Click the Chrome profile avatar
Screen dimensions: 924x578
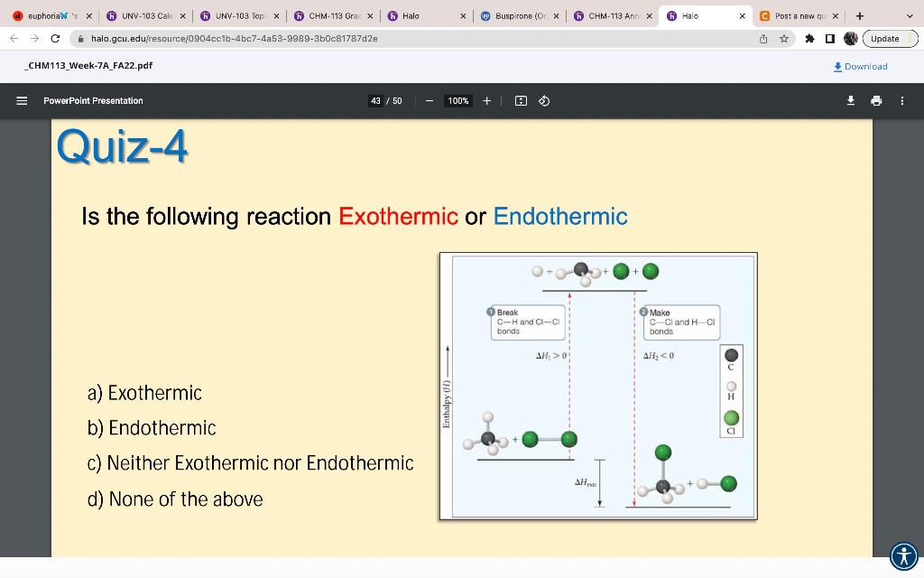pyautogui.click(x=850, y=38)
